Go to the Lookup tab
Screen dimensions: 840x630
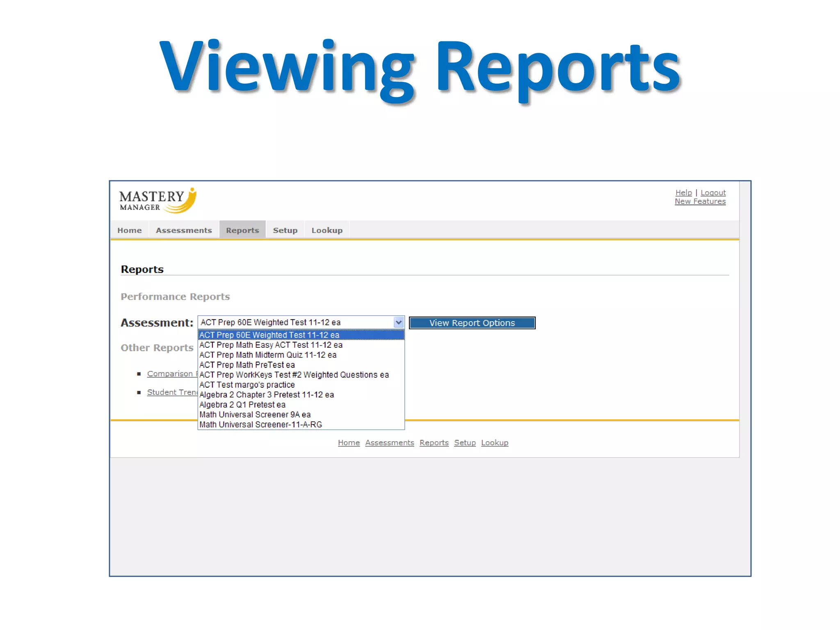pos(327,230)
